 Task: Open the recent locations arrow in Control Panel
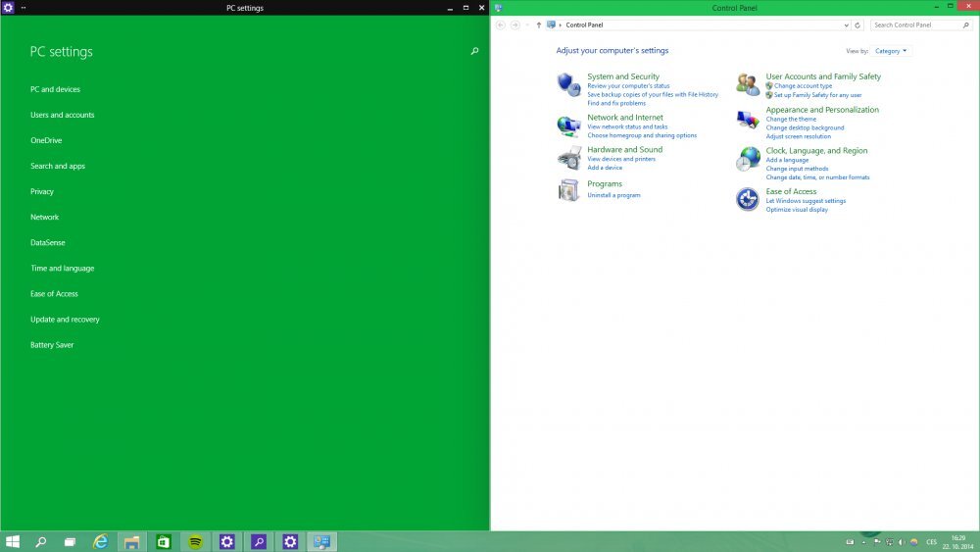click(527, 25)
